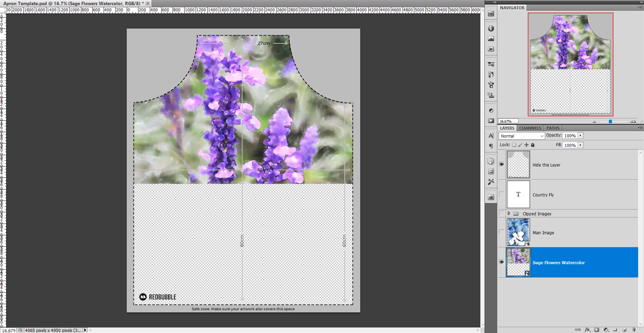Open the Notes panel icon
Image resolution: width=644 pixels, height=333 pixels.
(491, 172)
